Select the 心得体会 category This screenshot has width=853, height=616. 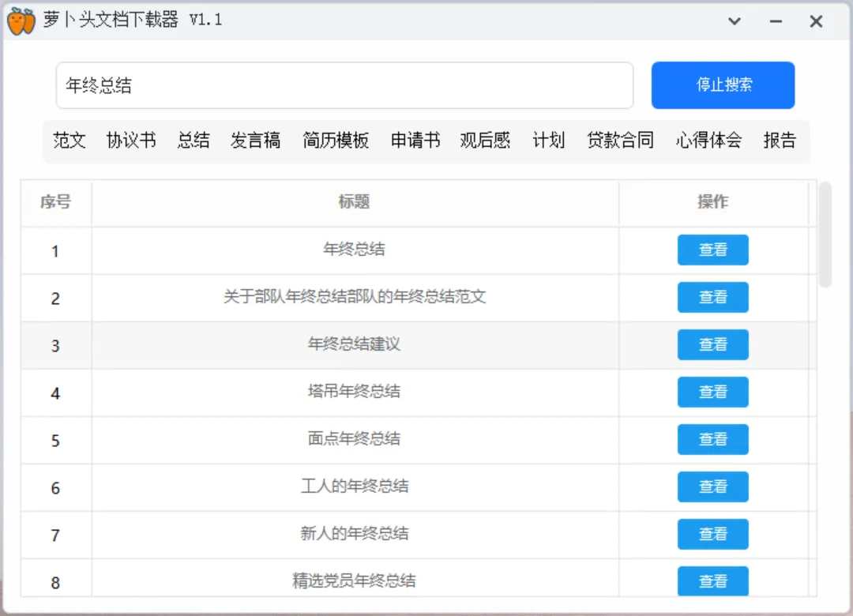click(708, 141)
